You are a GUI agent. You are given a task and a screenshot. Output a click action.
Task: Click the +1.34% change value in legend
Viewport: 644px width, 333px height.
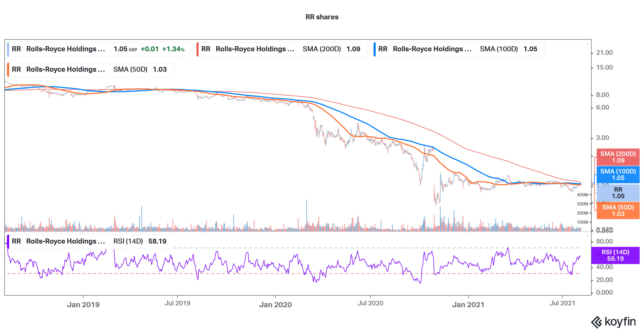pos(173,49)
